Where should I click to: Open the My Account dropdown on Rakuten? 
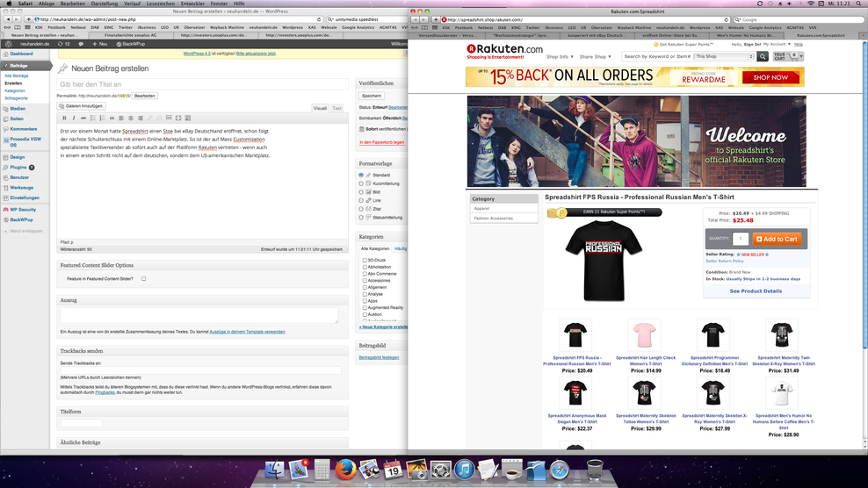[777, 44]
